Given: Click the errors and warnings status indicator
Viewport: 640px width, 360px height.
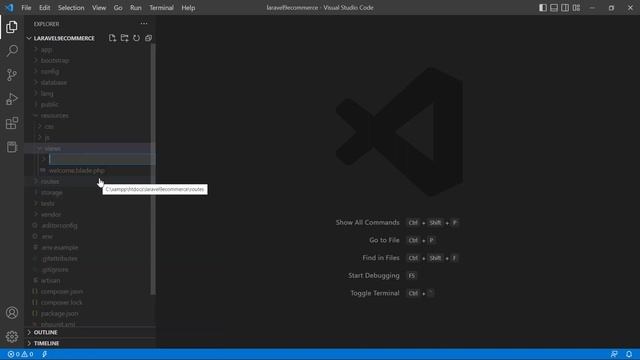Looking at the screenshot, I should (20, 354).
